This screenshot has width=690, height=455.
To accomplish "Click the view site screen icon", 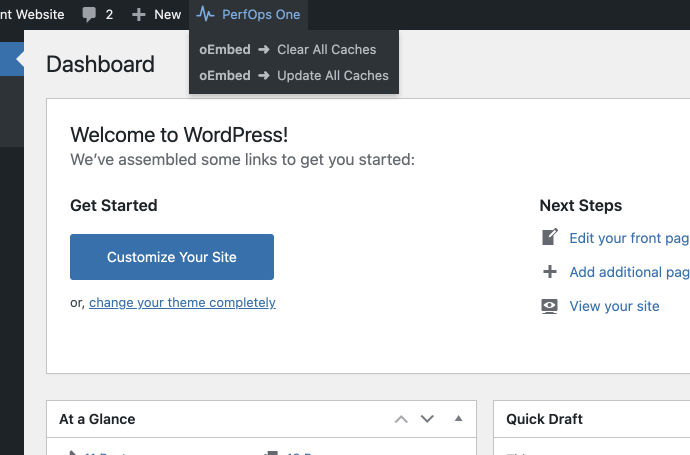I will pos(549,306).
